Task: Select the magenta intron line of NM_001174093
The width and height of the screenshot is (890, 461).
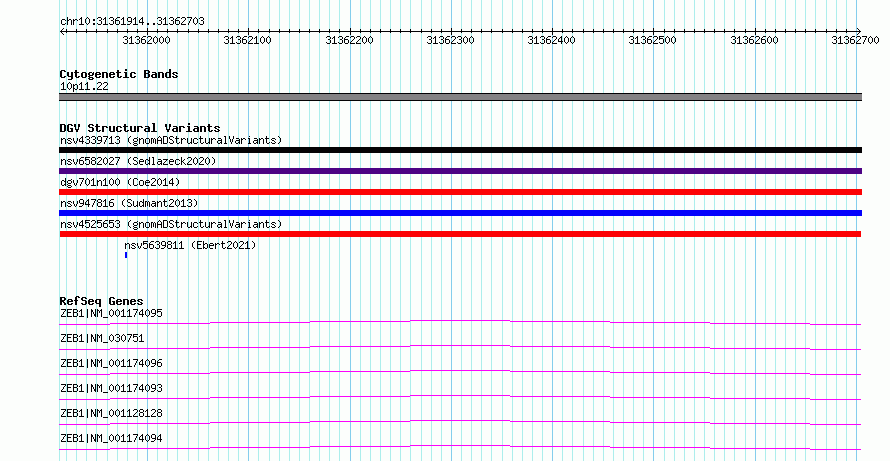Action: [x=460, y=396]
